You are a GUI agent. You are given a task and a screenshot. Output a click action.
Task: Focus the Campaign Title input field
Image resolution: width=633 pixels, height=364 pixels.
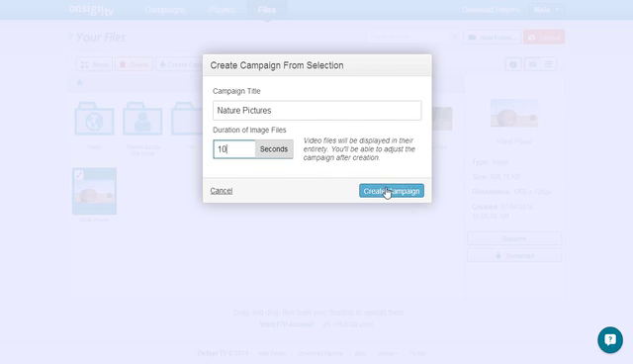point(317,110)
